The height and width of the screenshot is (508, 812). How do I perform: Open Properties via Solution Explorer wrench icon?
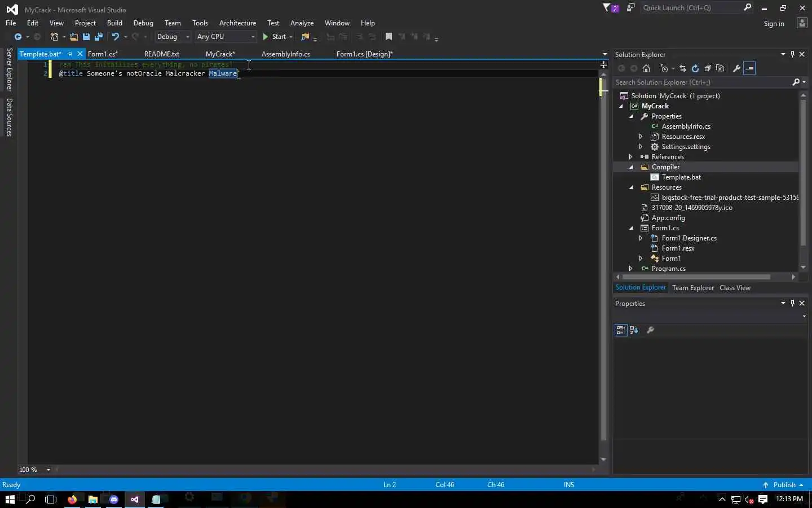click(736, 68)
